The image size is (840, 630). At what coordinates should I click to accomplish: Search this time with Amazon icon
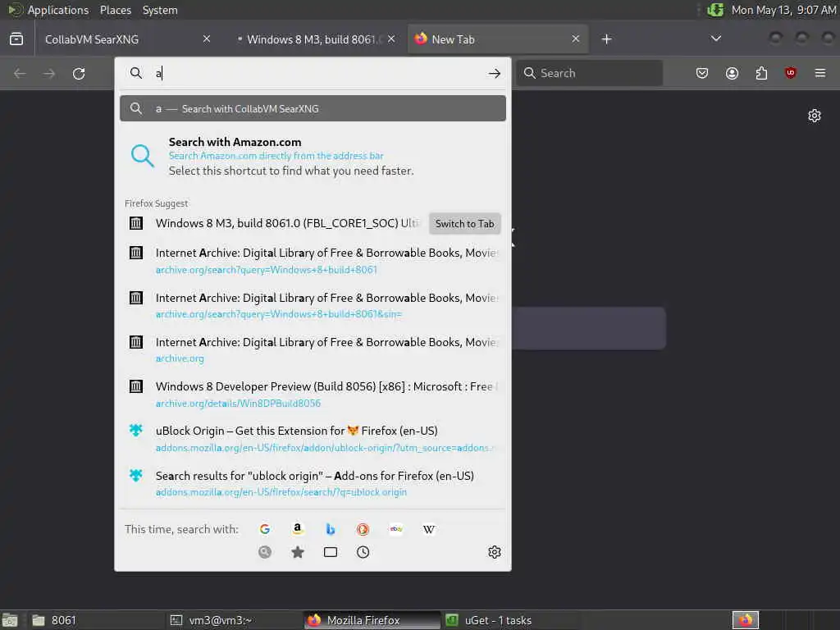pyautogui.click(x=297, y=529)
